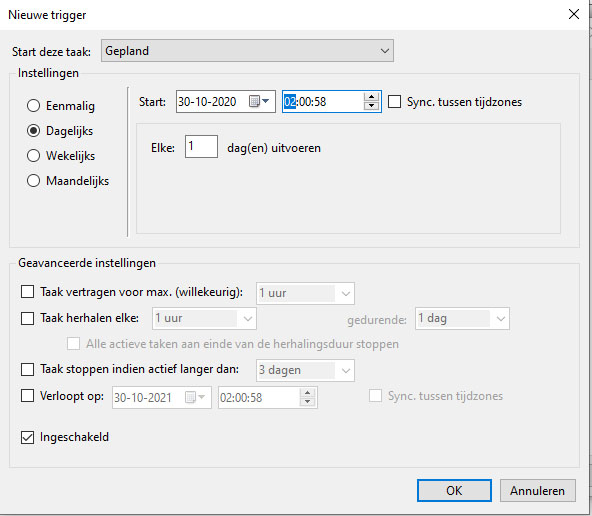
Task: Open the delay 1 uur dropdown
Action: 305,293
